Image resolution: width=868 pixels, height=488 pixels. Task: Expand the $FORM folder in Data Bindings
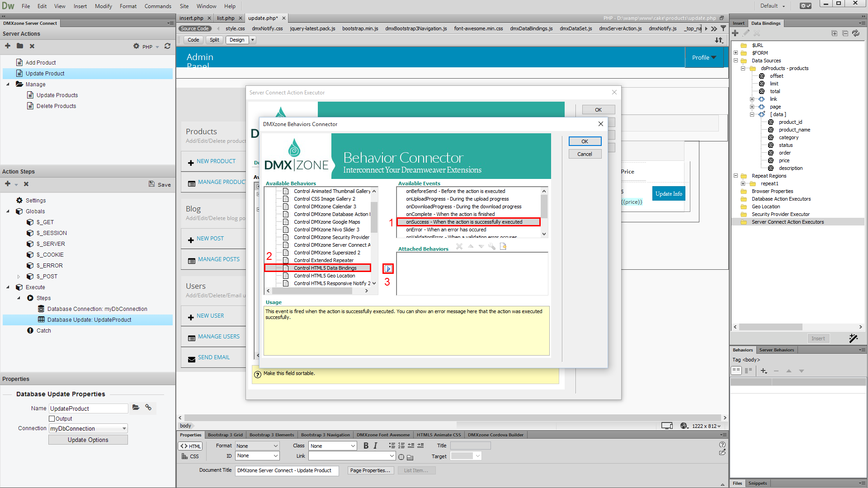[736, 53]
